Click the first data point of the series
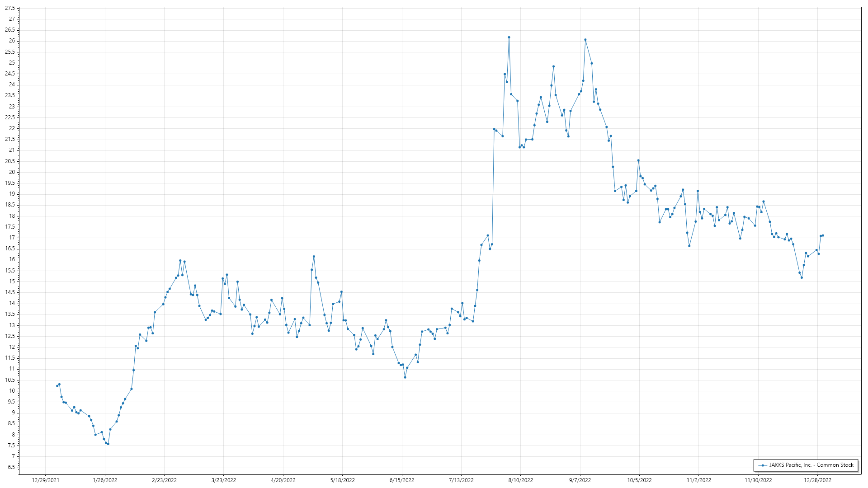Screen dimensions: 868x488 click(x=57, y=386)
